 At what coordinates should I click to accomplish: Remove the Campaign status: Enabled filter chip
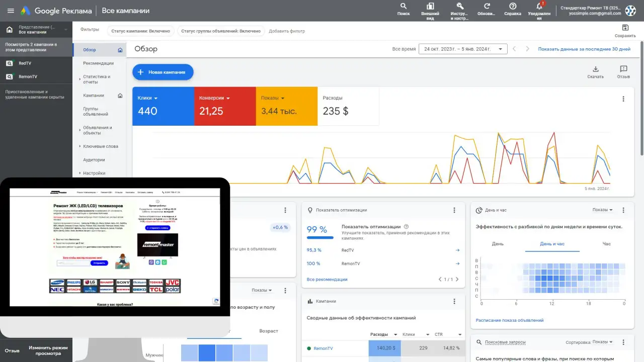[141, 31]
